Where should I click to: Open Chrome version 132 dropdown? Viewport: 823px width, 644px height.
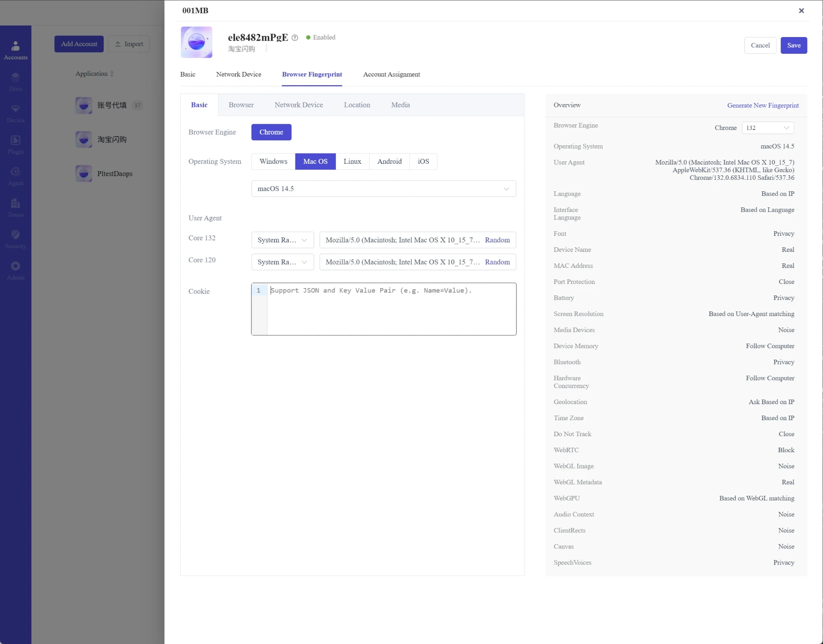click(x=768, y=128)
